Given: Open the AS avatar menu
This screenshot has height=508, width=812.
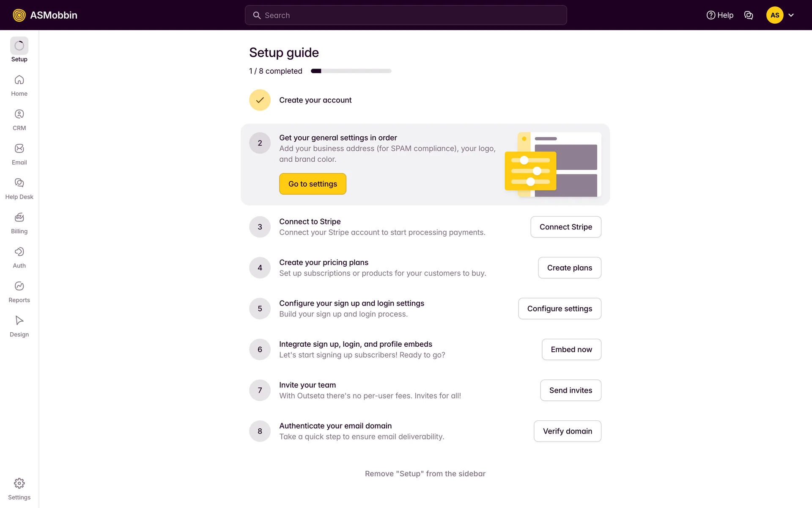Looking at the screenshot, I should (x=774, y=15).
